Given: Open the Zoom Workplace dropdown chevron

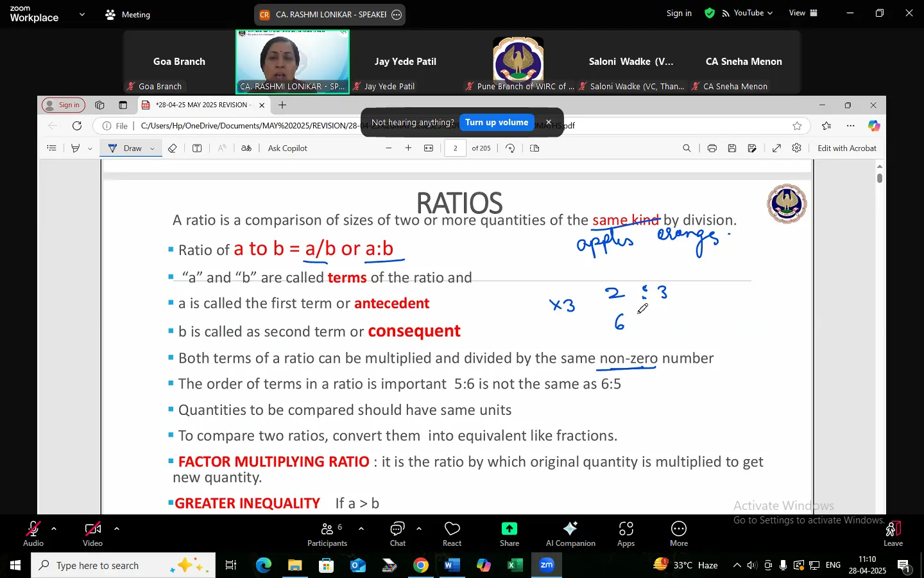Looking at the screenshot, I should [x=81, y=14].
